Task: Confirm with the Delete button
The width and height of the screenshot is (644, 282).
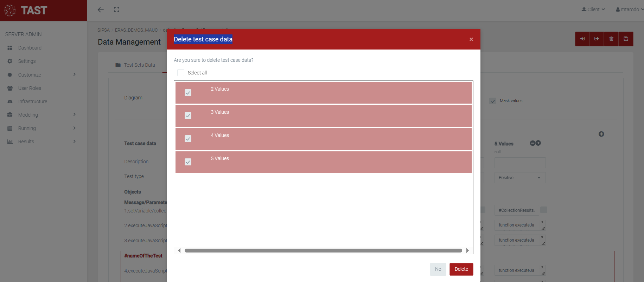Action: click(x=461, y=269)
